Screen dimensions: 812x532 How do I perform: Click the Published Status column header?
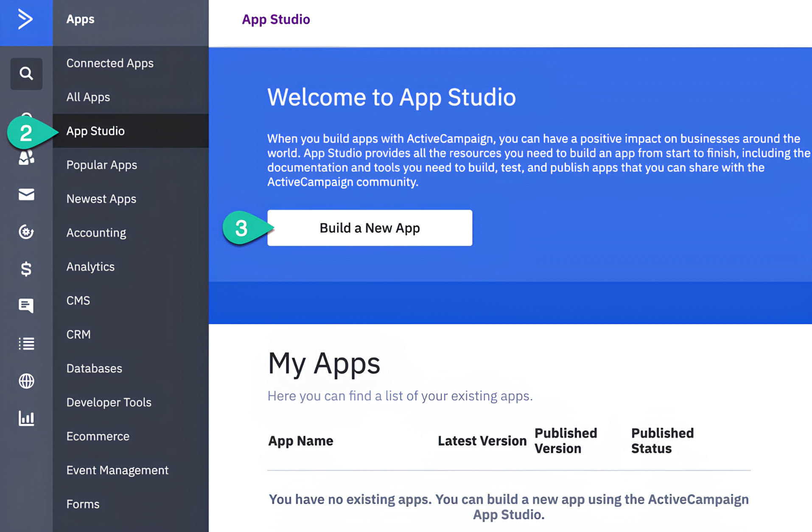pyautogui.click(x=662, y=441)
